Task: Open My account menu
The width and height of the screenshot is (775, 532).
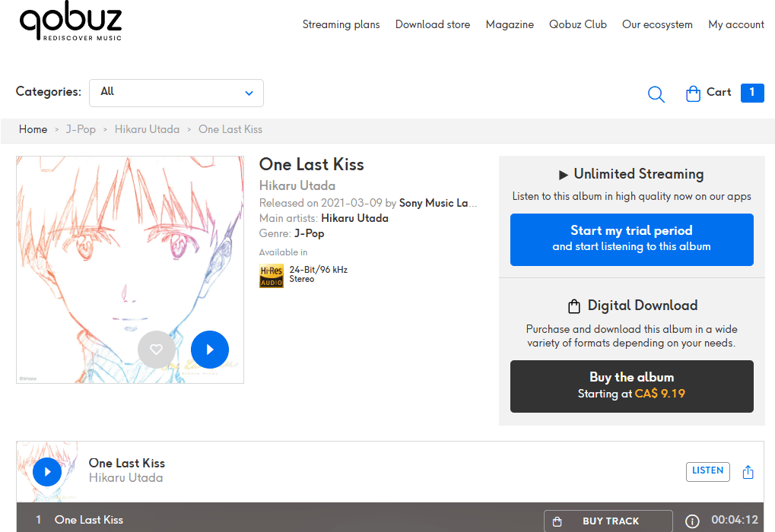Action: 735,24
